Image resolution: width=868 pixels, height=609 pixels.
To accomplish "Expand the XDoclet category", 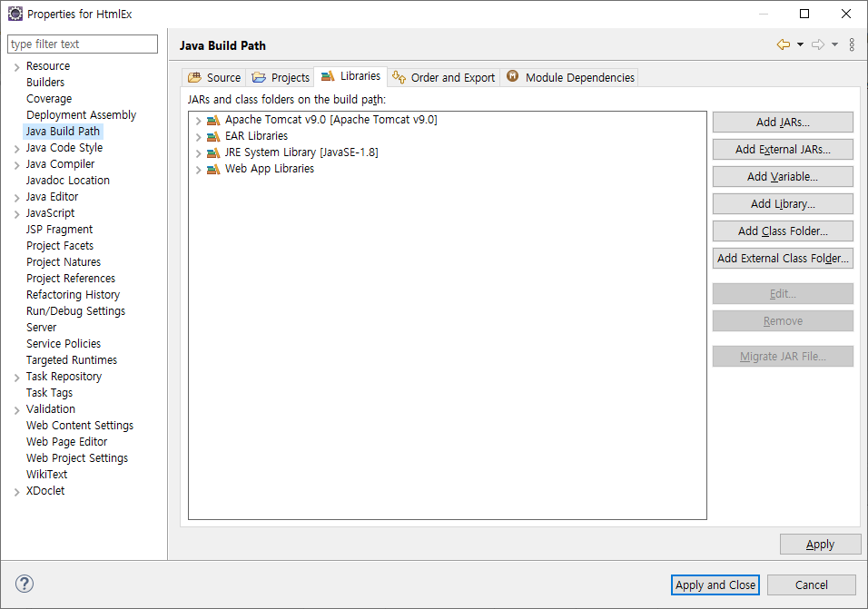I will pos(16,492).
